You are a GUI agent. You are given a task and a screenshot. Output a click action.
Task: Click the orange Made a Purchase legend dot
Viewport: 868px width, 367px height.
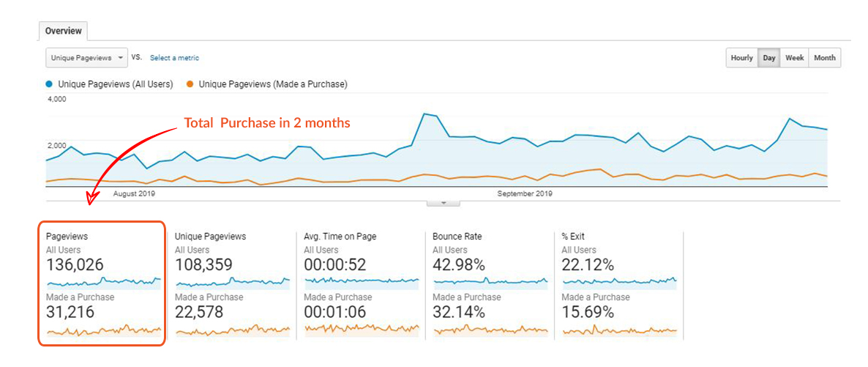190,84
